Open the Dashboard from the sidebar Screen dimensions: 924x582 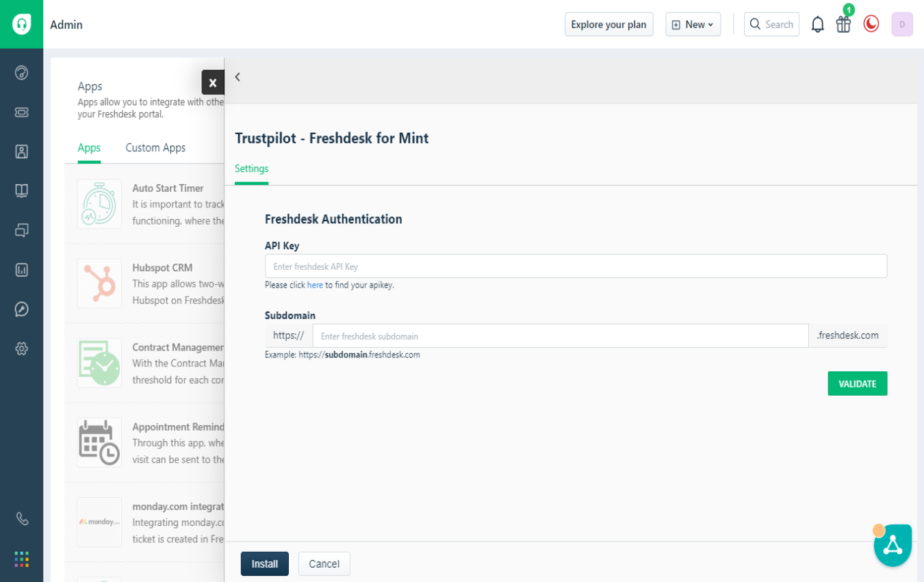pyautogui.click(x=21, y=73)
